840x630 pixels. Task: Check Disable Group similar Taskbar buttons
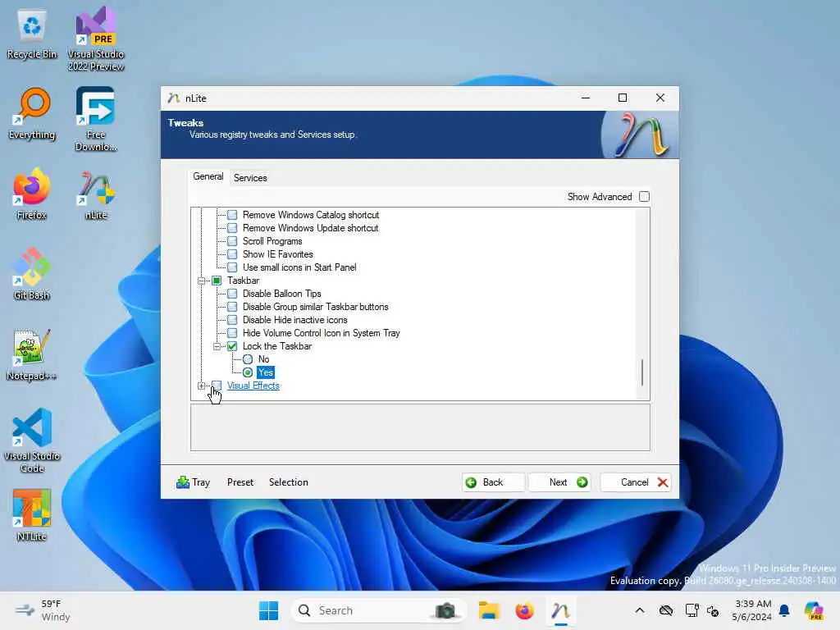(232, 307)
